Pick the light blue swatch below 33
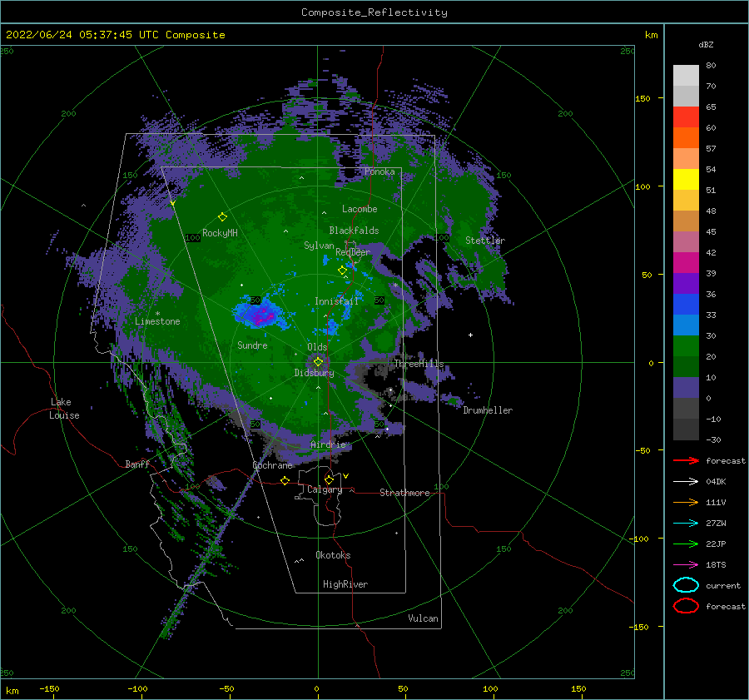Image resolution: width=749 pixels, height=700 pixels. pos(686,325)
